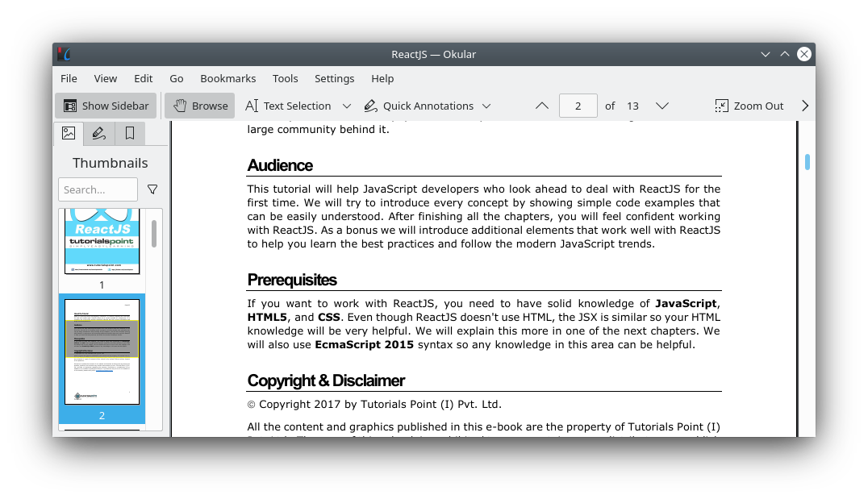Viewport: 868px width, 499px height.
Task: Enable Quick Annotations
Action: 419,106
